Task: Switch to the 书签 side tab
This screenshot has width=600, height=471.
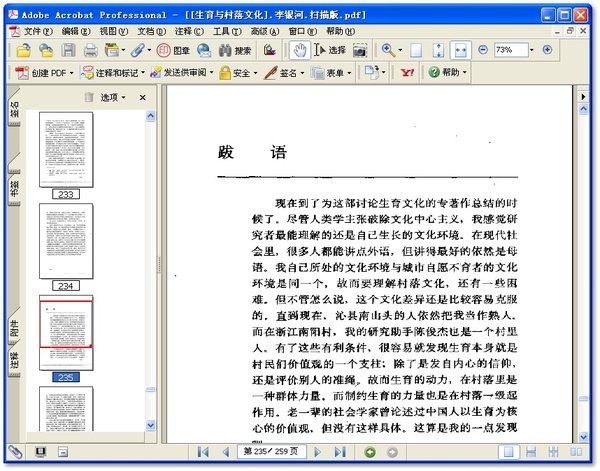Action: tap(14, 110)
